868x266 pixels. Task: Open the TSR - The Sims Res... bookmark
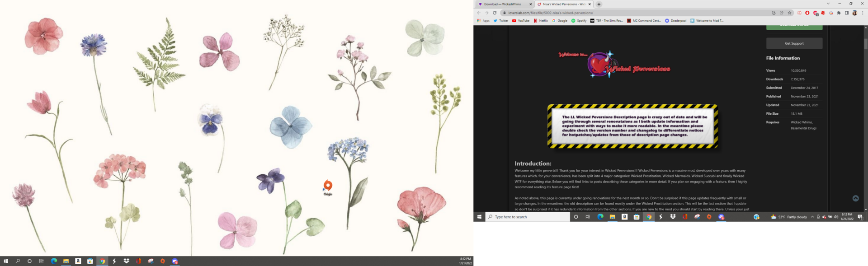pyautogui.click(x=606, y=20)
